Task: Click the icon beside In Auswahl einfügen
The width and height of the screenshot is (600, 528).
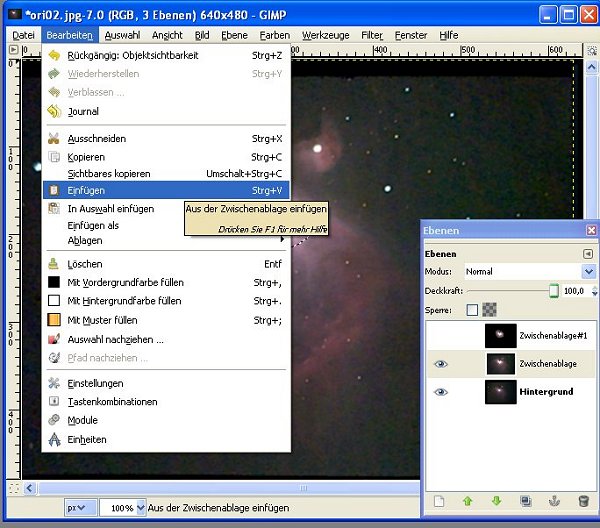Action: click(x=54, y=209)
